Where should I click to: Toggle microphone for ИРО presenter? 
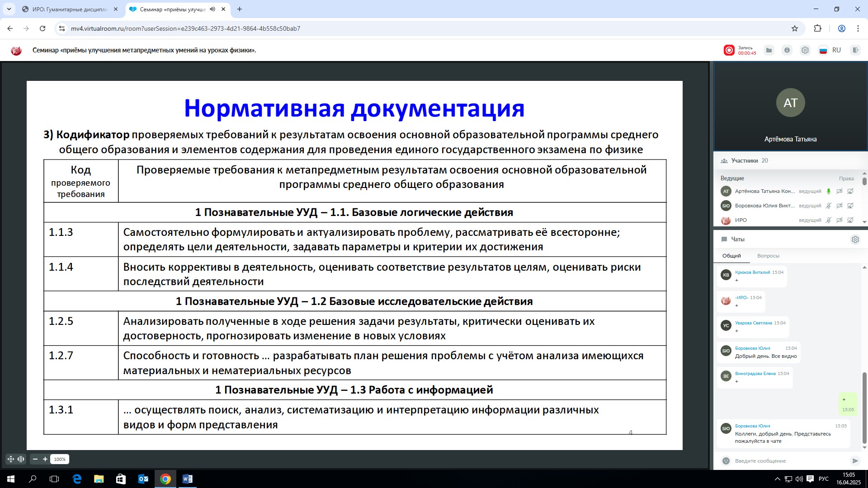coord(829,220)
